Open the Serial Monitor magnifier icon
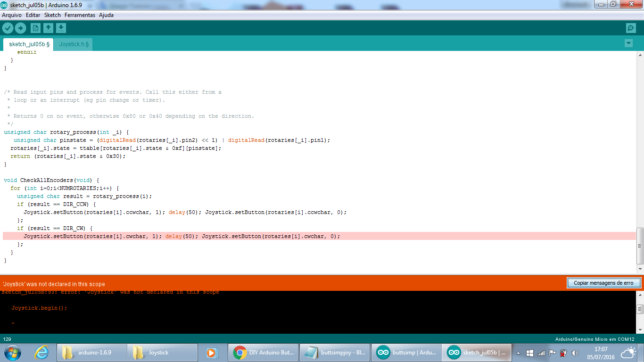The image size is (644, 362). tap(631, 28)
